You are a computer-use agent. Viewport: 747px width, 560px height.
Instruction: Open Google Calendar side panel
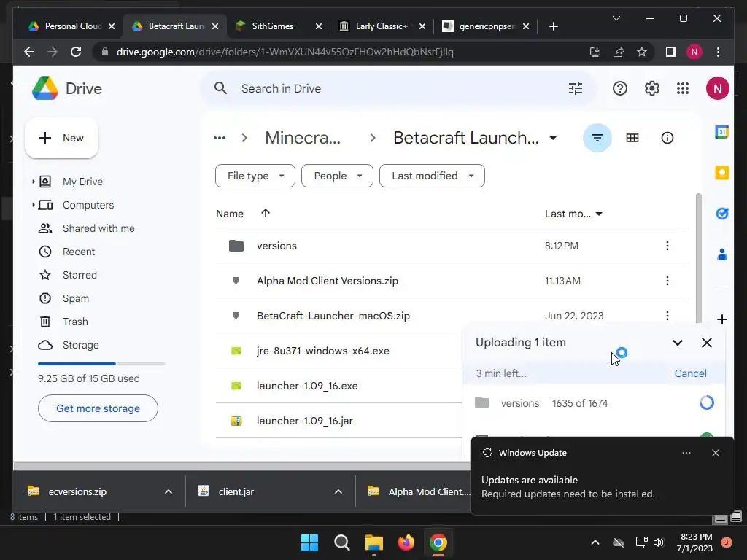(x=721, y=131)
